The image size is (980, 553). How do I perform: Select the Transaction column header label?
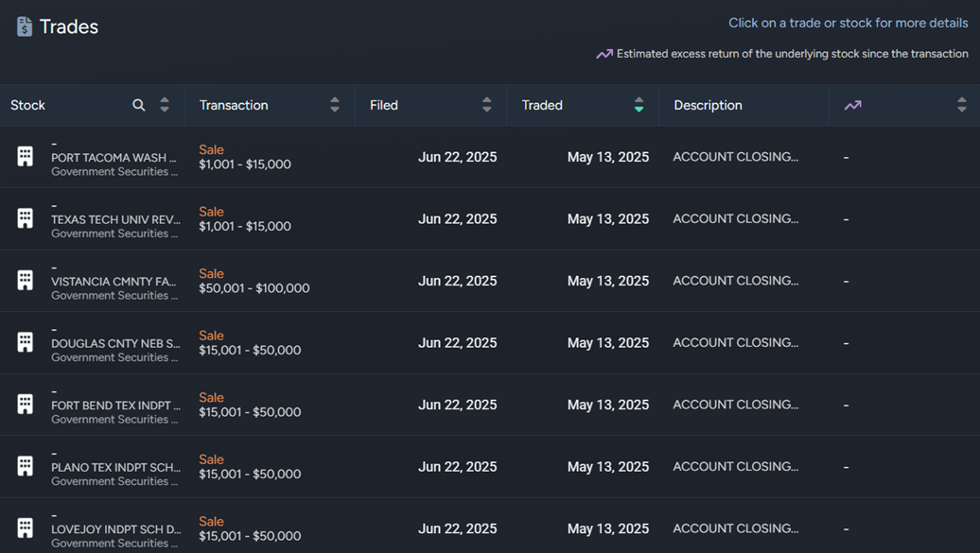click(x=234, y=105)
